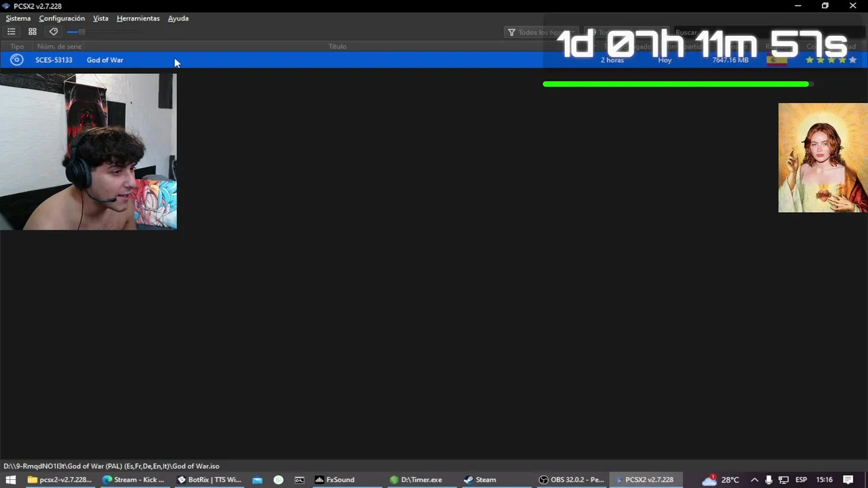Viewport: 868px width, 488px height.
Task: Click the God of War.iso path in status bar
Action: [x=111, y=466]
